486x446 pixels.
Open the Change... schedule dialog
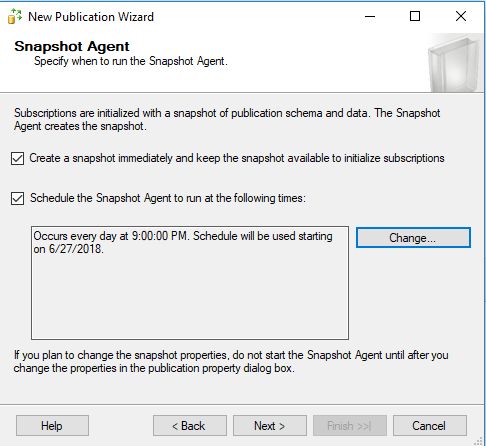point(413,238)
